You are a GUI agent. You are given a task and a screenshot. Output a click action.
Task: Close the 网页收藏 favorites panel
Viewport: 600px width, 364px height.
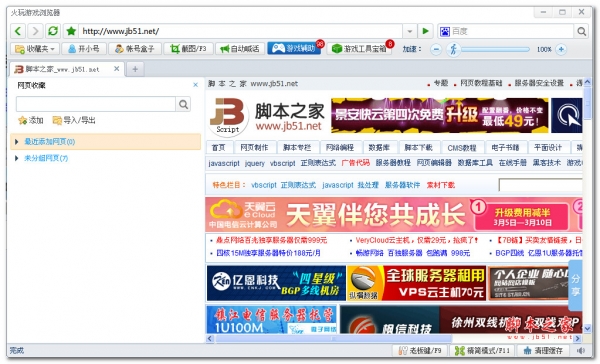point(196,85)
